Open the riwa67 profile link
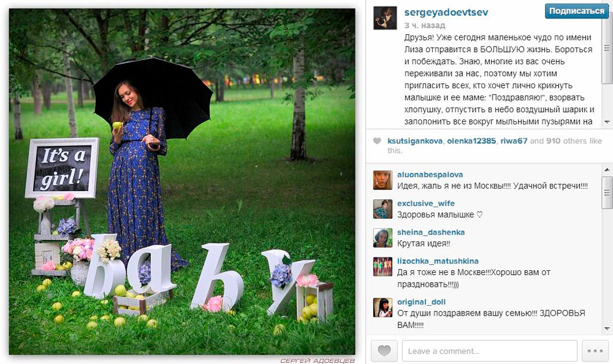 pos(514,141)
